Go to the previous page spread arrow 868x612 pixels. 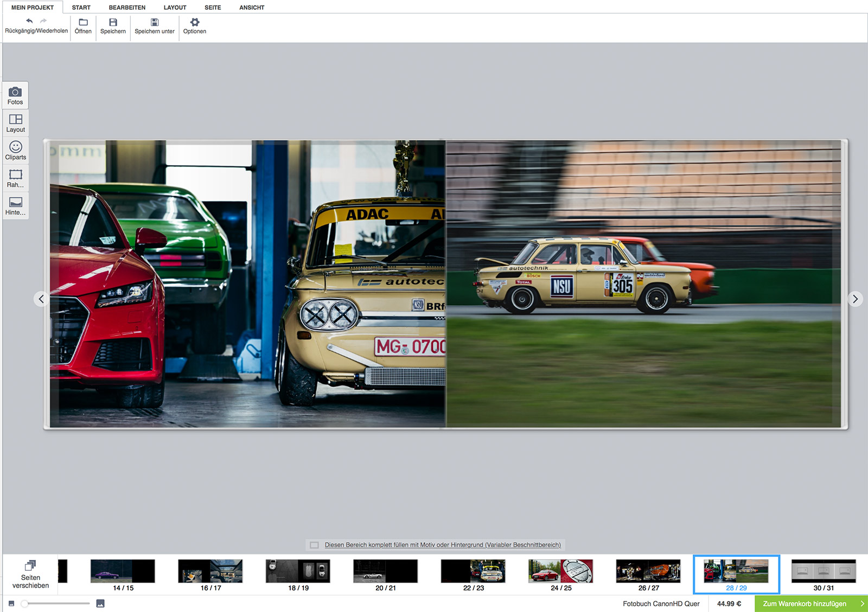41,299
